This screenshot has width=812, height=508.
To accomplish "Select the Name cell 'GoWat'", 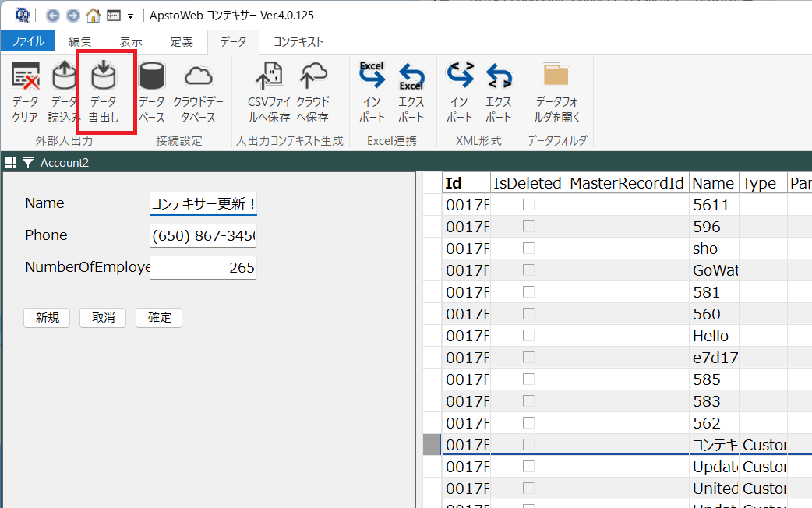I will [714, 270].
